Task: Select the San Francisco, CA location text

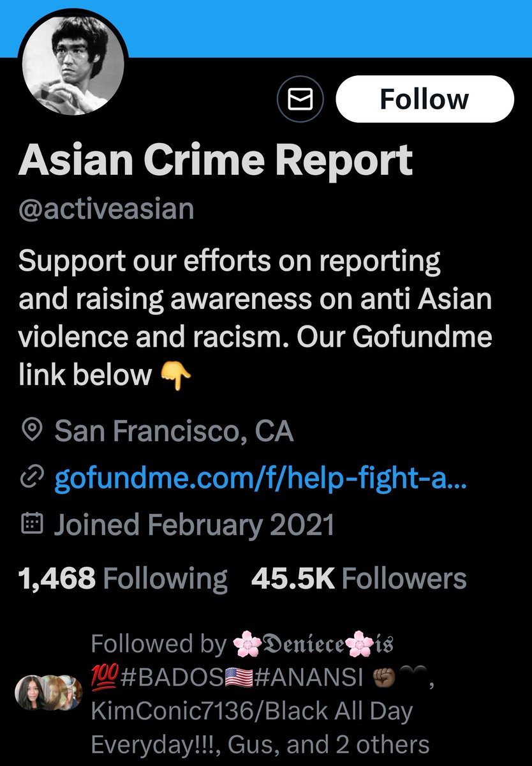Action: 174,432
